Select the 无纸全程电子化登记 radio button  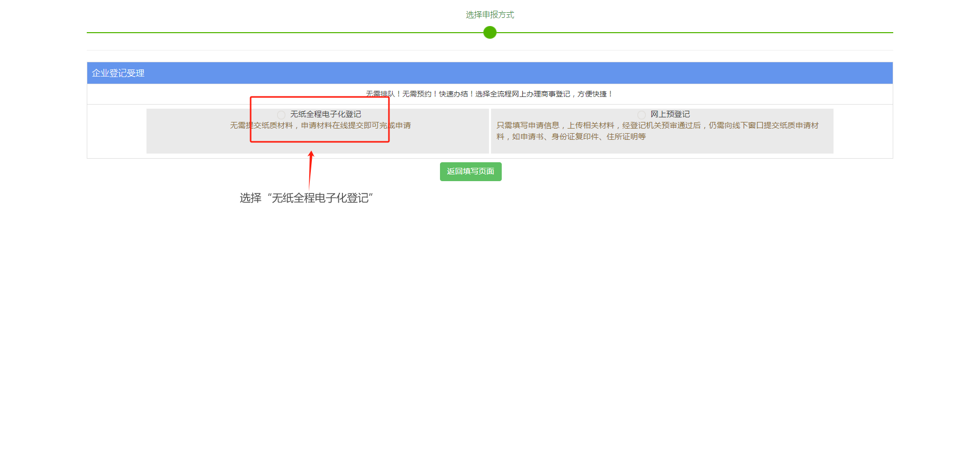(x=281, y=115)
